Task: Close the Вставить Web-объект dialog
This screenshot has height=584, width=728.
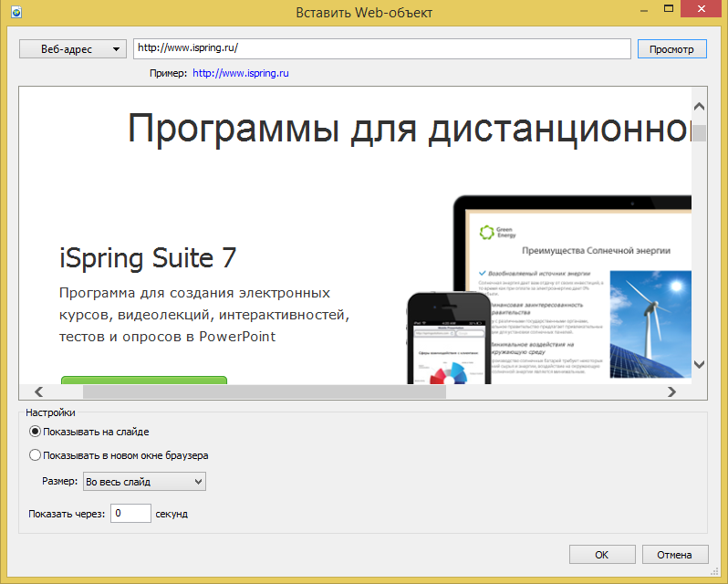Action: point(702,9)
